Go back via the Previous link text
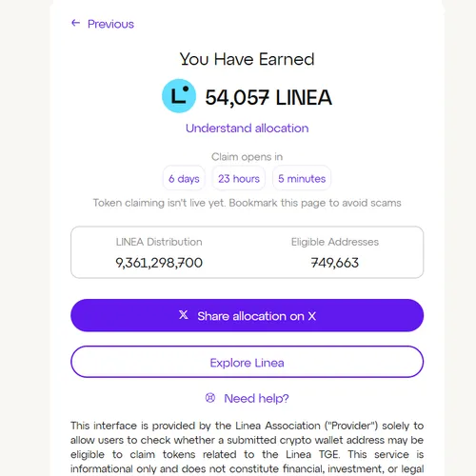The height and width of the screenshot is (476, 476). (110, 24)
